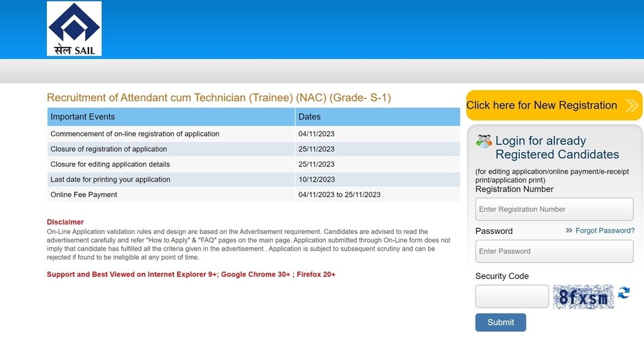
Task: Click 04/11/2023 to 25/11/2023 fee payment dates
Action: click(339, 194)
